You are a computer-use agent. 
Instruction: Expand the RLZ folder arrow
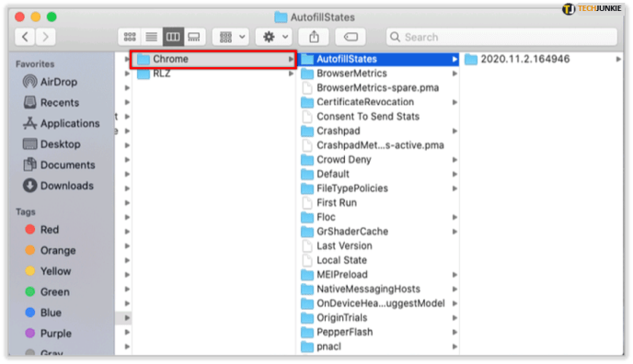pos(291,74)
